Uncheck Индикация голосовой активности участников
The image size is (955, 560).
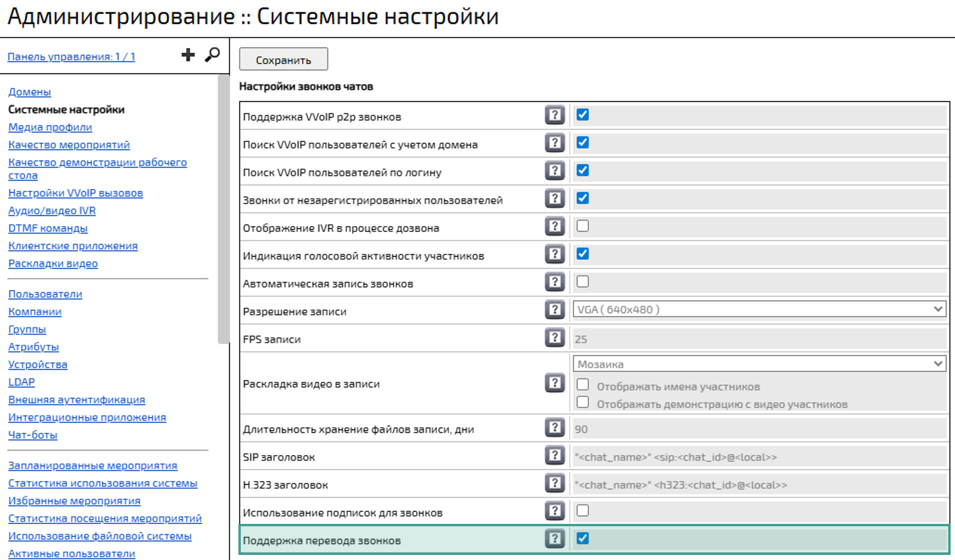[x=583, y=254]
